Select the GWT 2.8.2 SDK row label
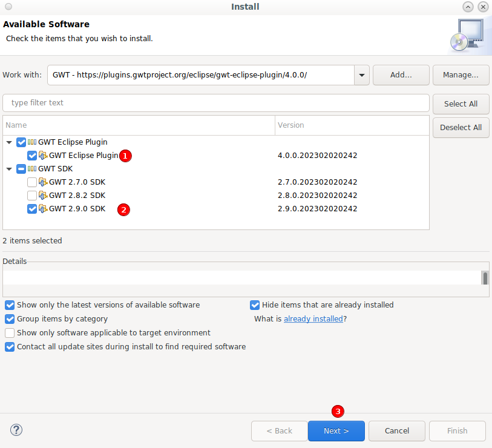 [x=77, y=196]
